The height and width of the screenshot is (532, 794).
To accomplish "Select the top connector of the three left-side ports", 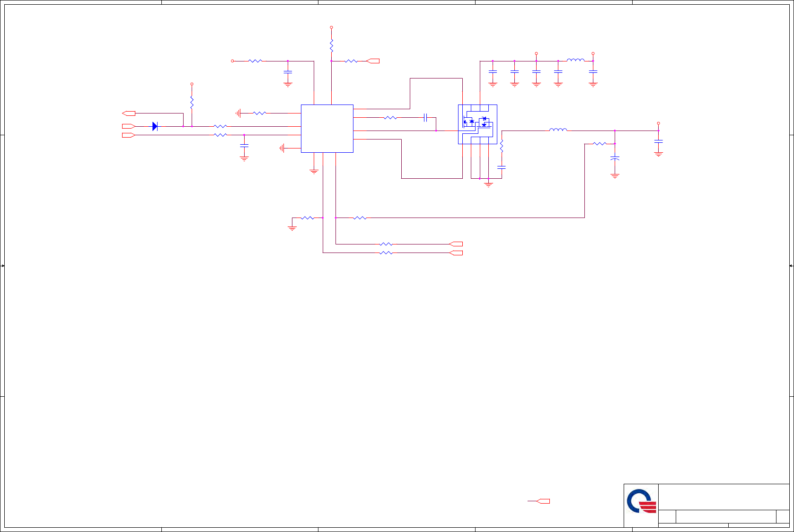I will (129, 113).
